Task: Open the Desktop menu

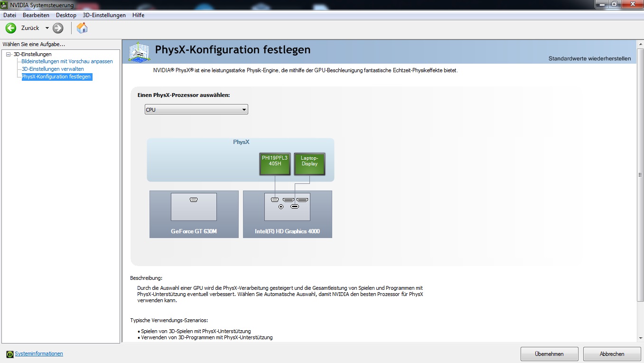Action: 66,15
